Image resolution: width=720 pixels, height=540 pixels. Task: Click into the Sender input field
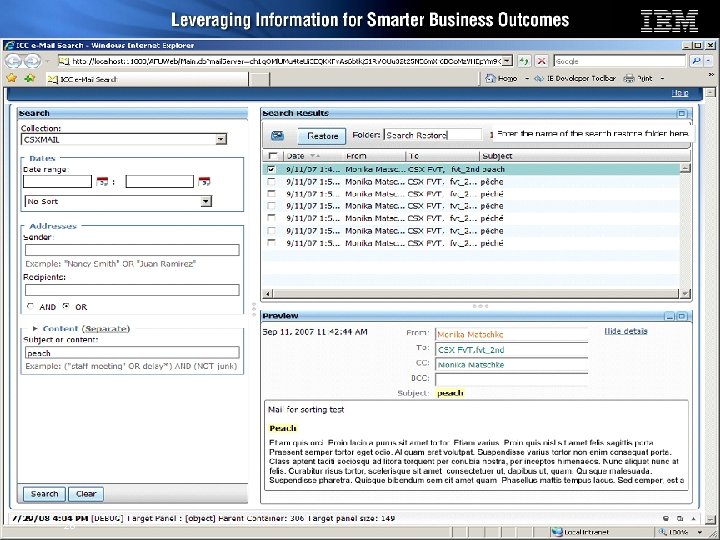tap(132, 250)
